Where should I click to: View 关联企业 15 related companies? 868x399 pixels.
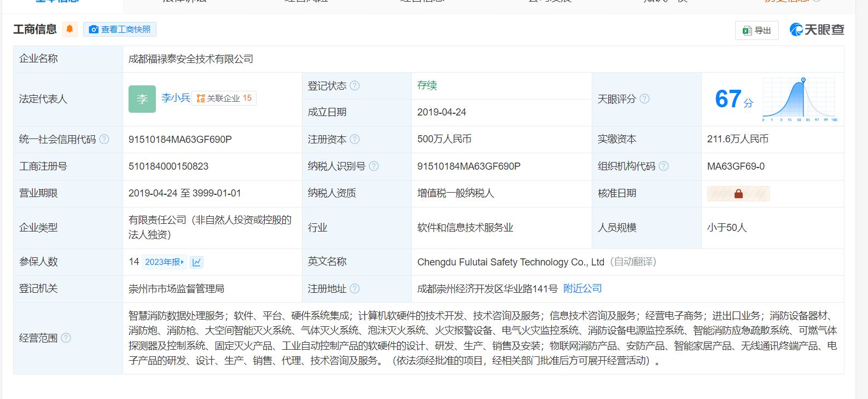224,99
